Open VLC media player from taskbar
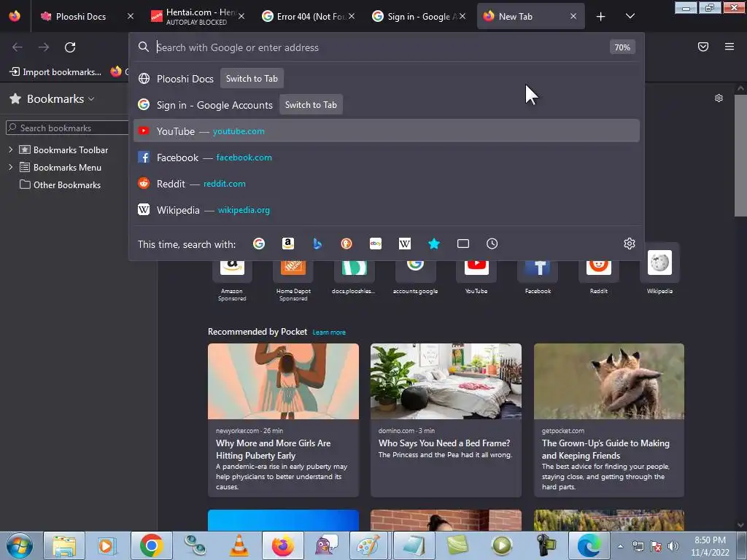This screenshot has height=560, width=747. tap(239, 545)
